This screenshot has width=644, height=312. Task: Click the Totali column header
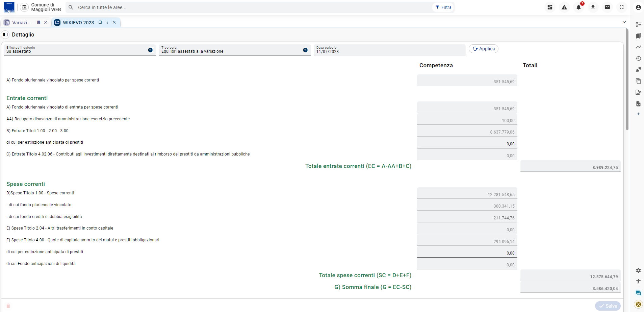(x=530, y=65)
